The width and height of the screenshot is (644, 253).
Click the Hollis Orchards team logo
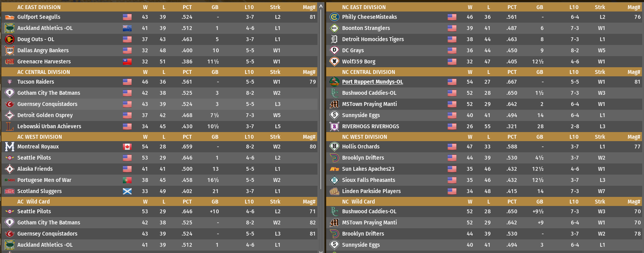click(334, 147)
